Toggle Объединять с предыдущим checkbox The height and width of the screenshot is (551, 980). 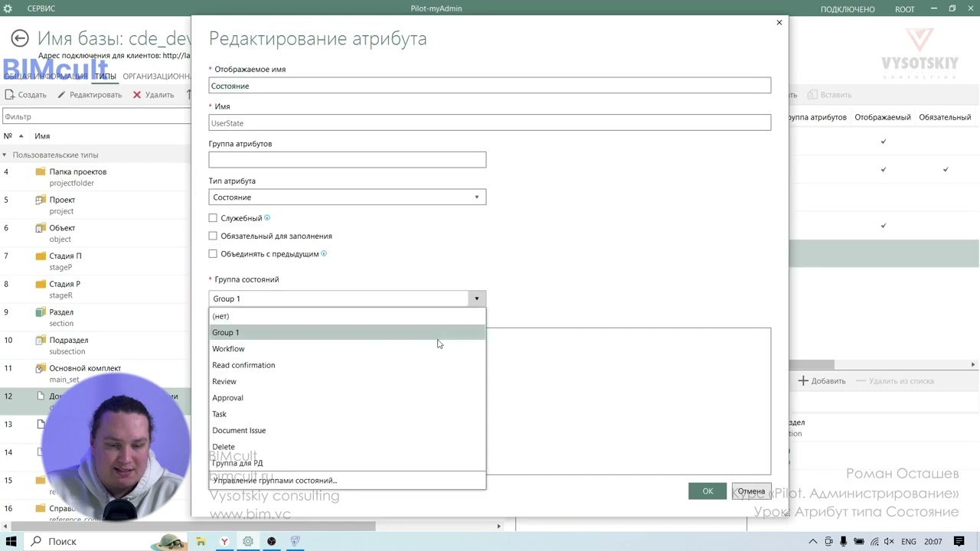(x=213, y=253)
